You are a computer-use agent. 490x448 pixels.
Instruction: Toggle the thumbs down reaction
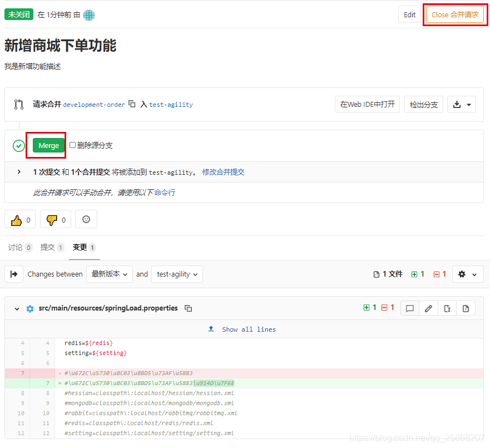pyautogui.click(x=55, y=219)
